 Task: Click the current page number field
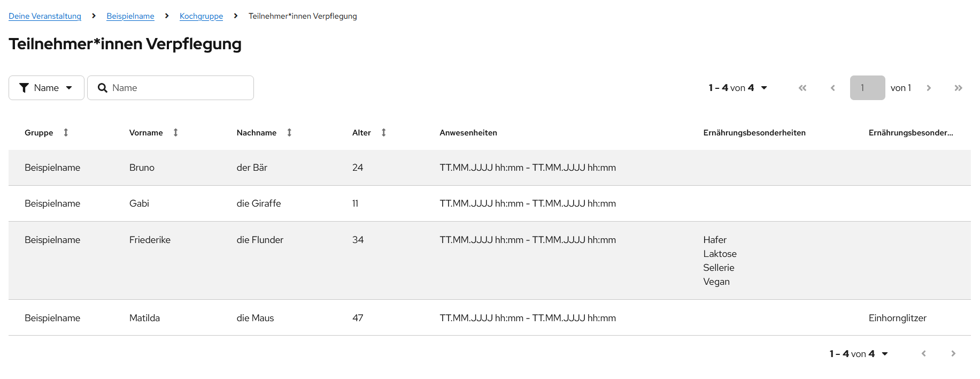point(867,88)
